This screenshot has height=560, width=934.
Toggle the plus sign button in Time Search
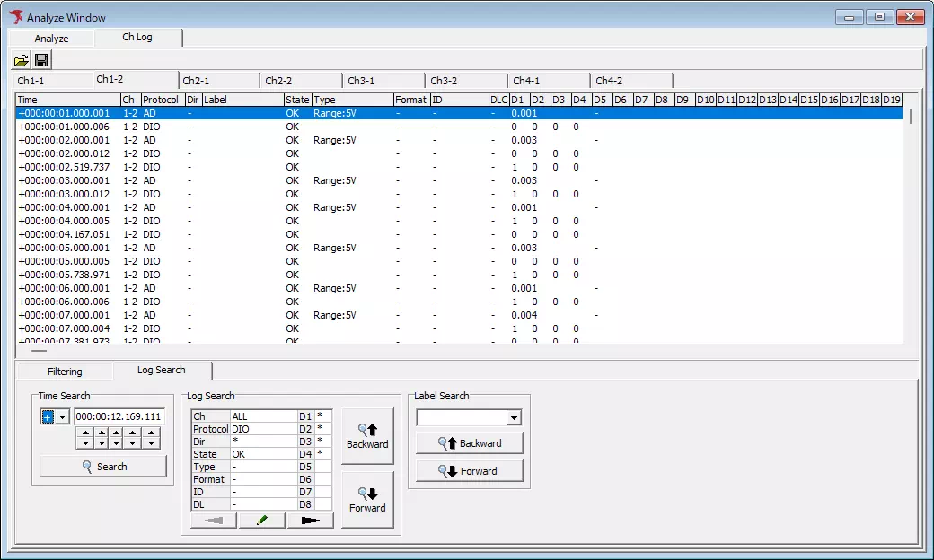(x=48, y=416)
